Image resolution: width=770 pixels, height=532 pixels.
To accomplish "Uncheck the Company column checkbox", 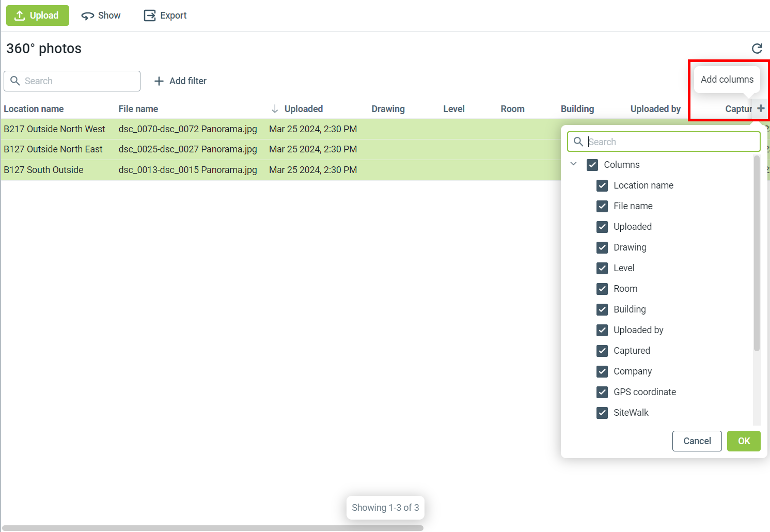I will (x=602, y=371).
